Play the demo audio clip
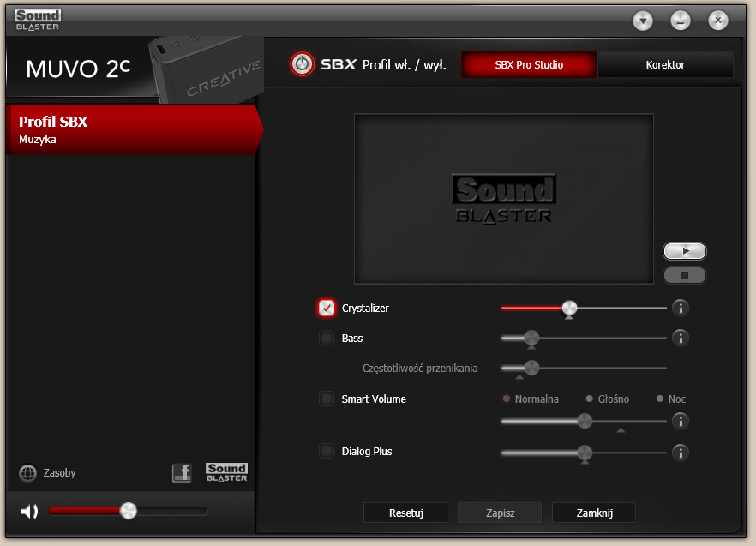This screenshot has width=756, height=546. coord(685,251)
